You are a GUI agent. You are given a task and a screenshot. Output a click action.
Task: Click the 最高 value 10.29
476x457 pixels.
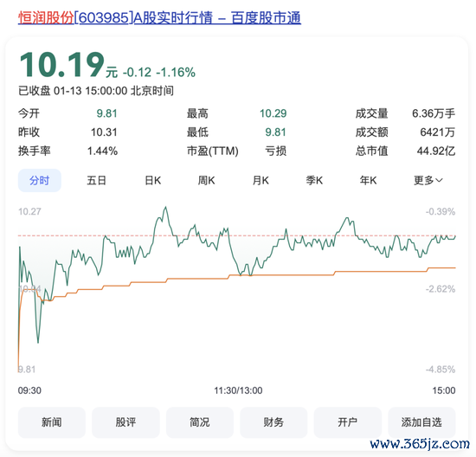click(x=273, y=113)
